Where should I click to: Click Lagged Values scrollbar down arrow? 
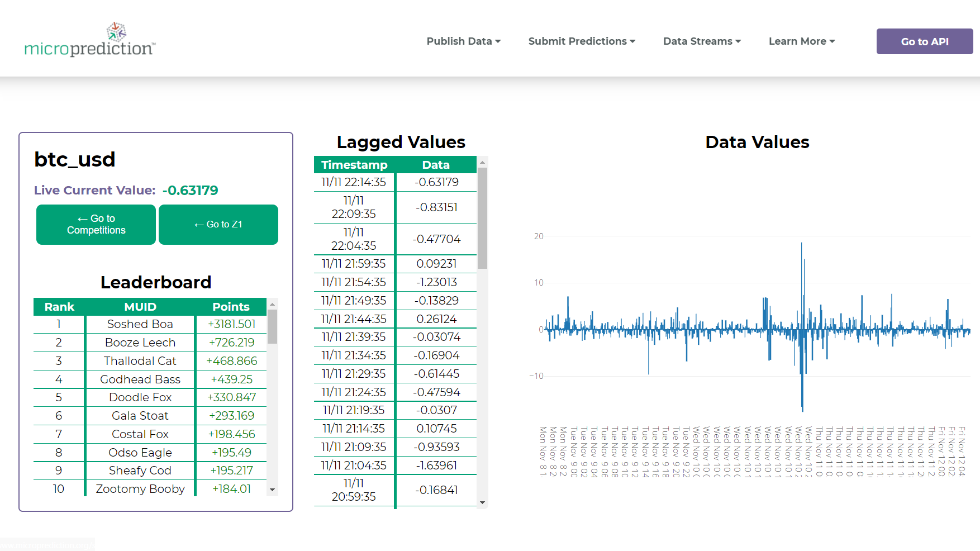[x=483, y=502]
